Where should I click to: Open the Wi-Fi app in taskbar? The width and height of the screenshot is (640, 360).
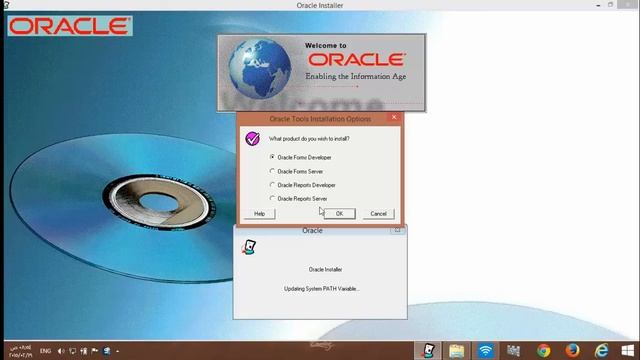tap(485, 351)
